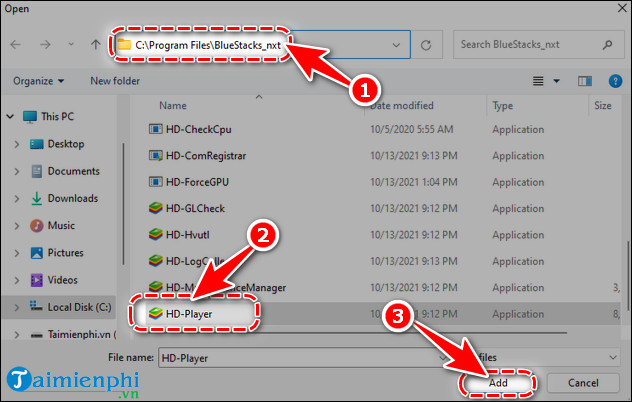Open Documents in the sidebar
The image size is (632, 402).
point(74,171)
